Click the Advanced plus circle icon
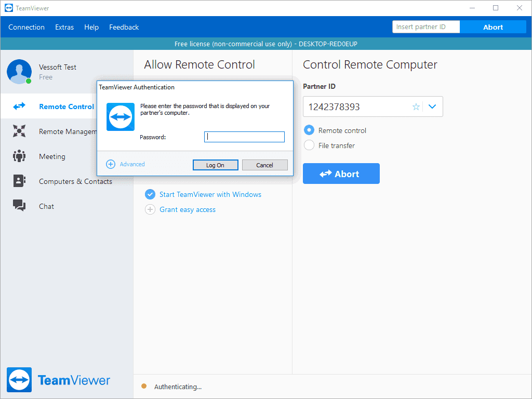 pyautogui.click(x=111, y=164)
